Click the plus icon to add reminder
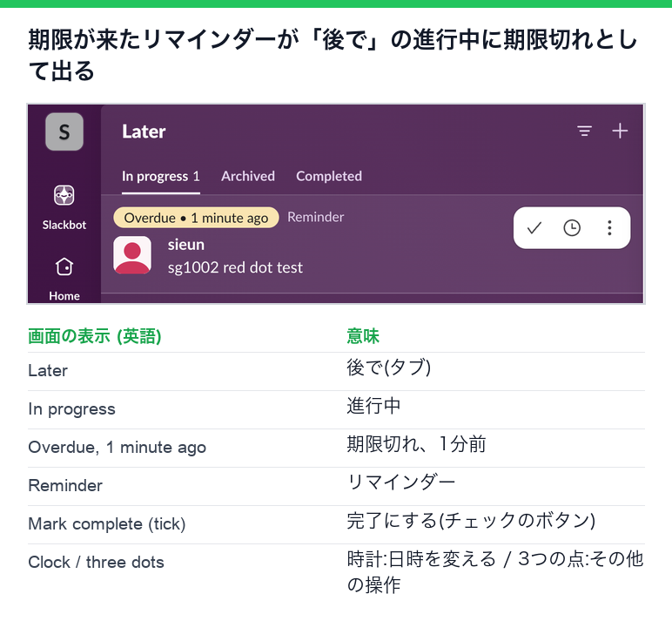Screen dimensions: 672x641 tap(620, 131)
